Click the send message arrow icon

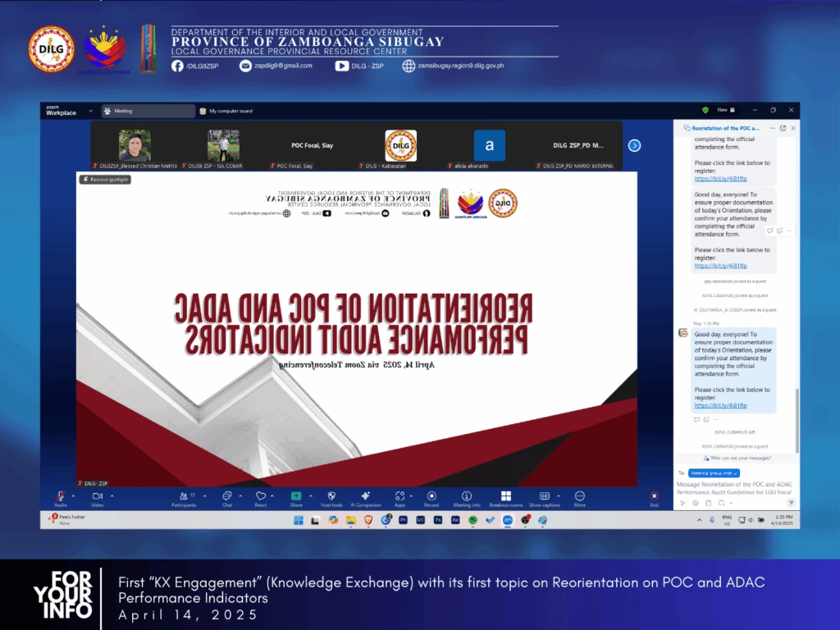coord(791,503)
